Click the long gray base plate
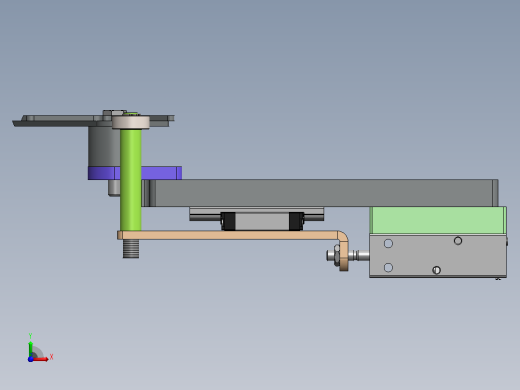 tap(320, 193)
